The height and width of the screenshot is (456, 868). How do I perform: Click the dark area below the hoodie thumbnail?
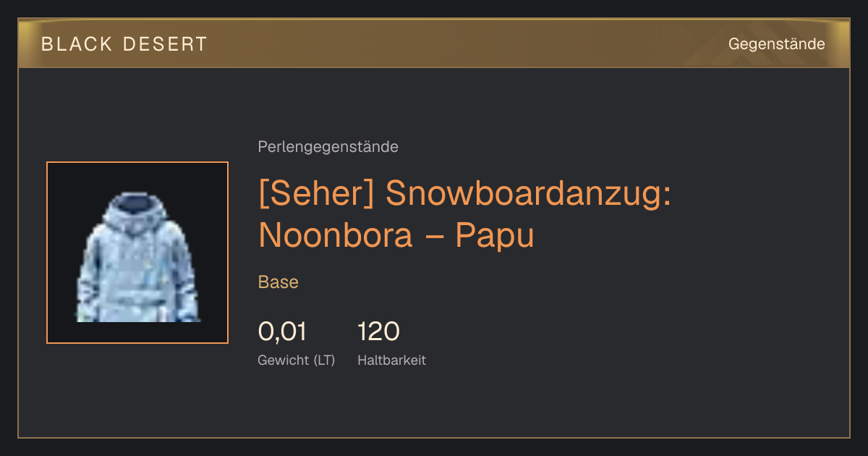[137, 391]
